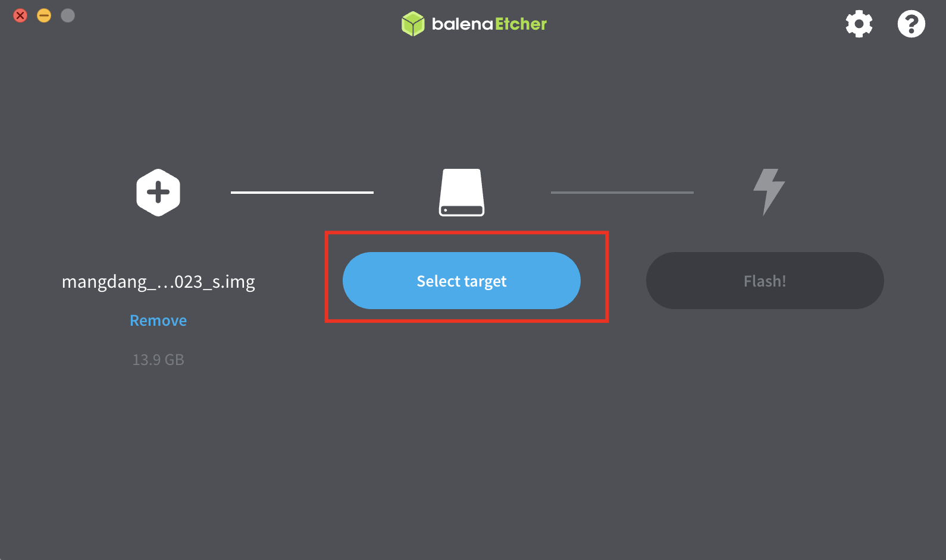Open help using the question mark icon

911,24
